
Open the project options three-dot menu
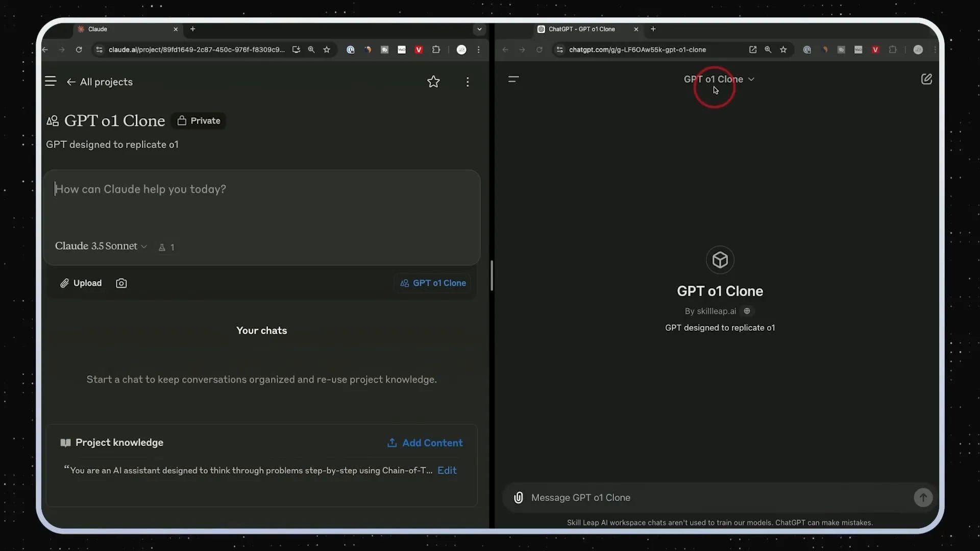pyautogui.click(x=468, y=82)
